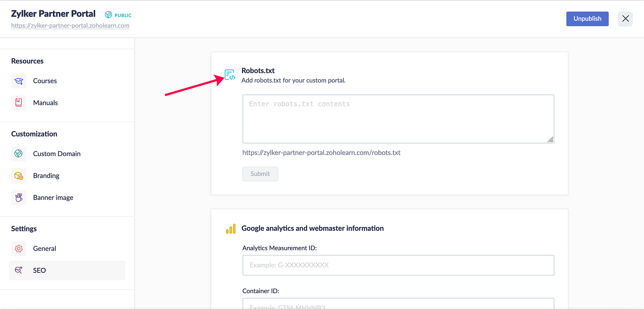Screen dimensions: 644x309
Task: Click the Courses graduation cap icon
Action: click(x=19, y=81)
